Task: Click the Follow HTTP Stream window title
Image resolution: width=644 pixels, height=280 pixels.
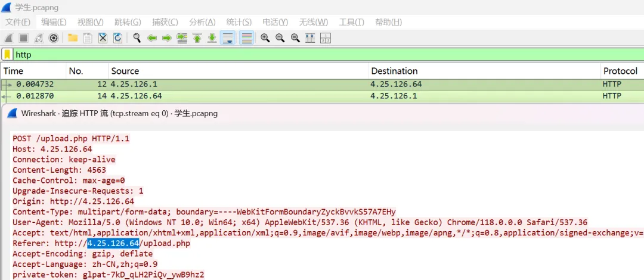Action: click(119, 114)
